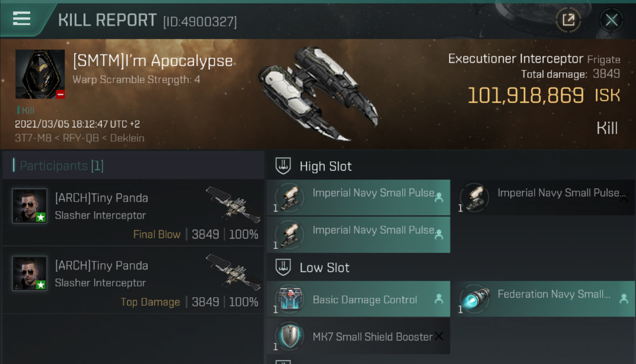Click the Top Damage Tiny Panda portrait
This screenshot has width=636, height=364.
coord(29,273)
